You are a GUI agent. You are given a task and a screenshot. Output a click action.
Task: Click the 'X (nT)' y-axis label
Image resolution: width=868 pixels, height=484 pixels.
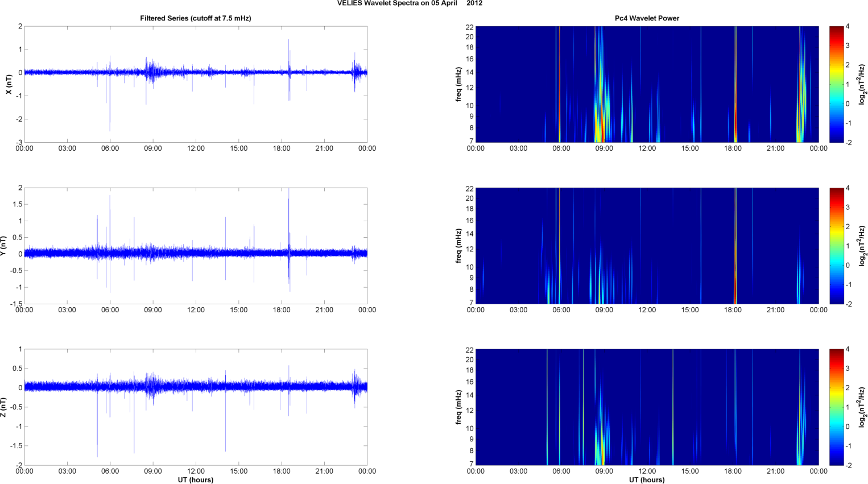9,84
